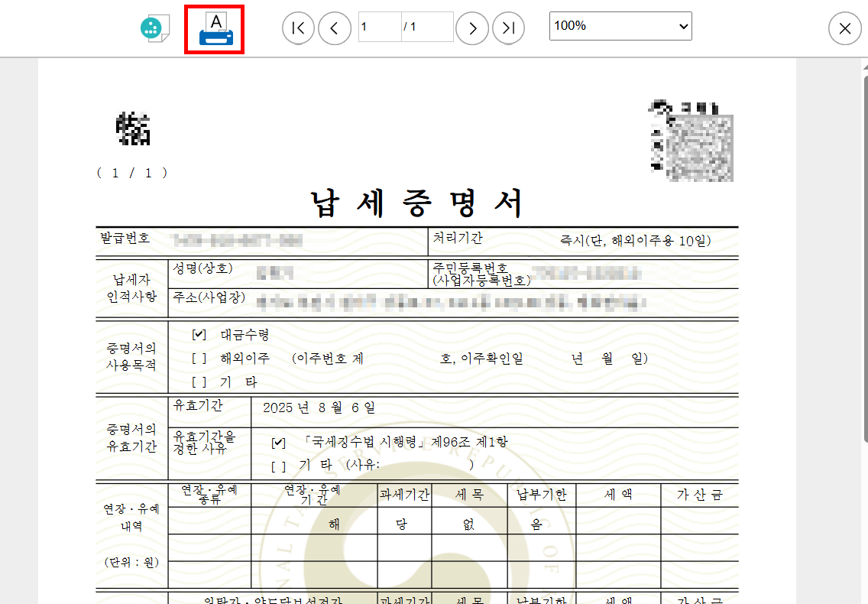Click the 주소(사업장) label

coord(209,297)
